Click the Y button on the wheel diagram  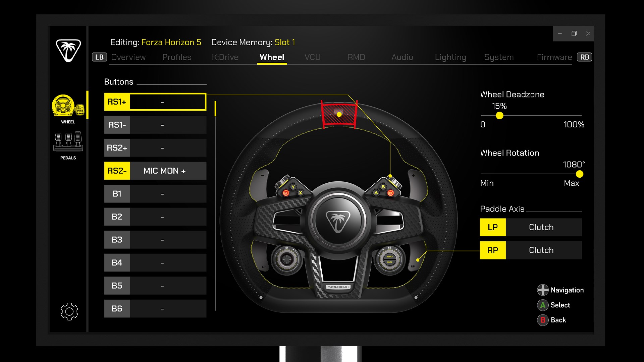[x=293, y=187]
